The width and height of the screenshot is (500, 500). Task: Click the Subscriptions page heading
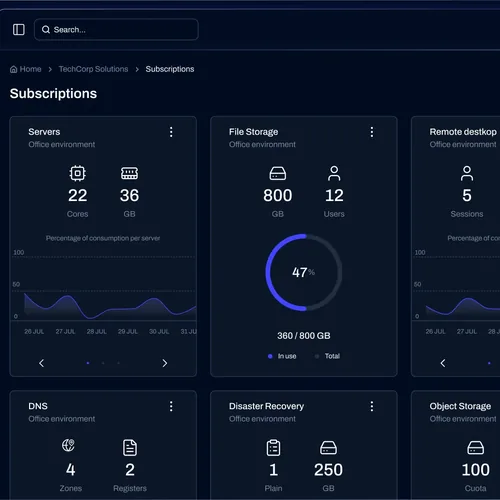click(53, 93)
